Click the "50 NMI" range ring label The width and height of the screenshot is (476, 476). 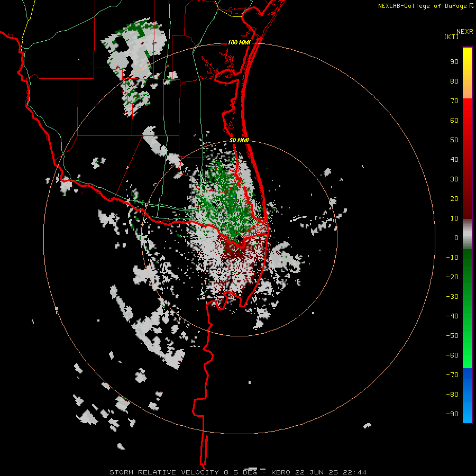pos(239,140)
